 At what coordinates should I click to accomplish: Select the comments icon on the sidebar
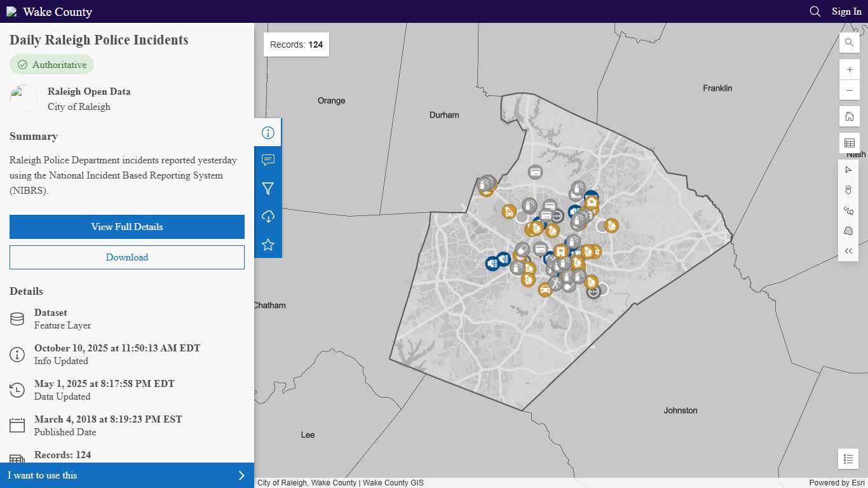click(268, 160)
